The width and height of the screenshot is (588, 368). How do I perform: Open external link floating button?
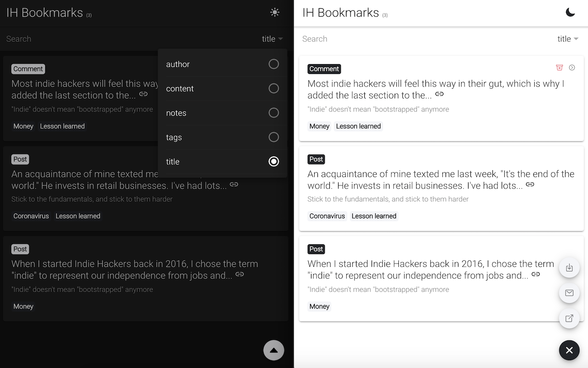[x=569, y=318]
